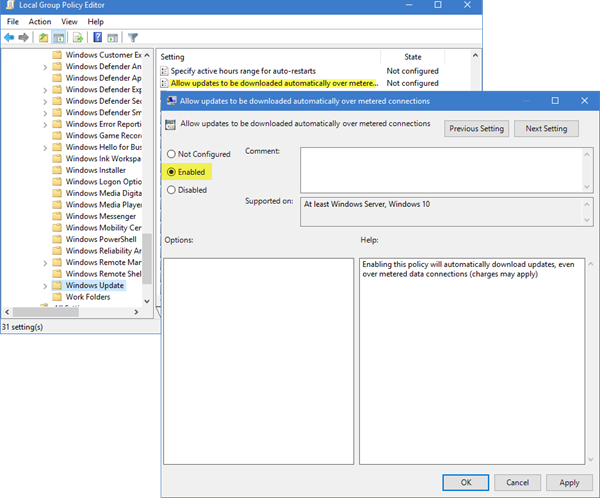The height and width of the screenshot is (498, 600).
Task: Open the View menu
Action: click(x=69, y=22)
